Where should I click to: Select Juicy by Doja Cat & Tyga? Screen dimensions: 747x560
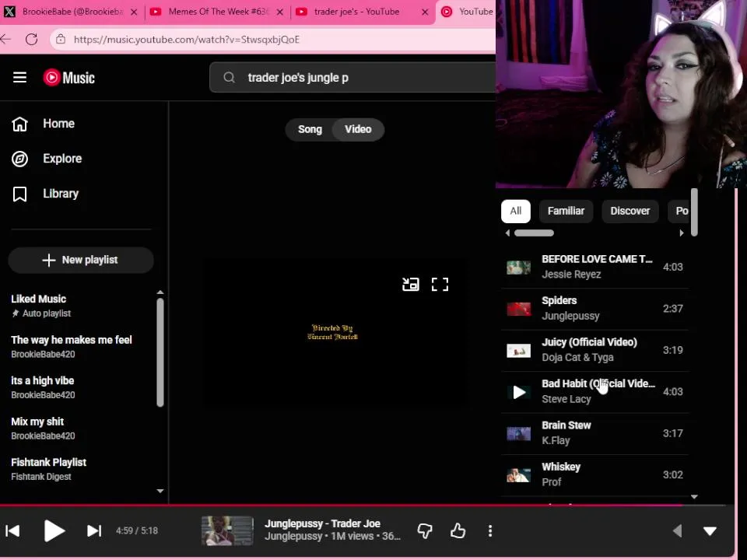click(x=594, y=350)
